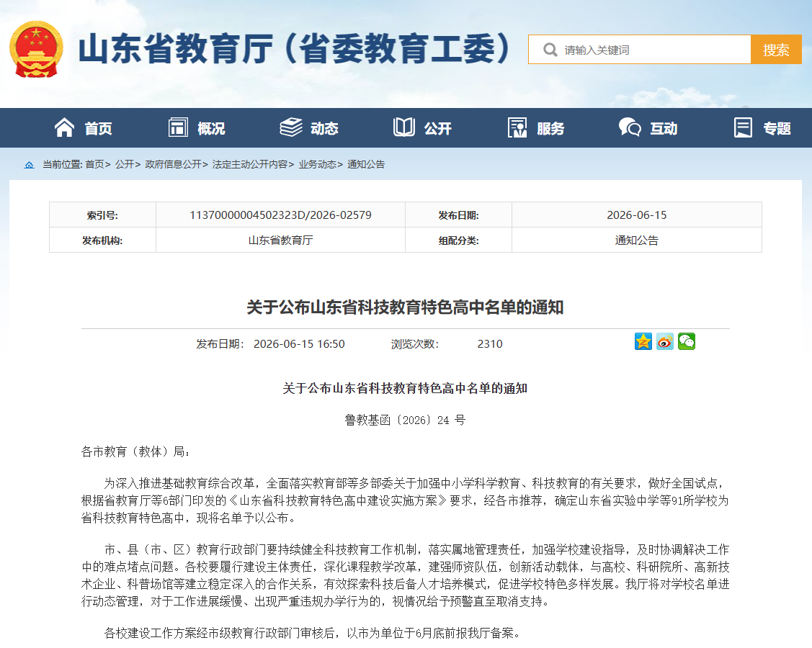This screenshot has width=812, height=648.
Task: Open 法定主动公开内容 breadcrumb link
Action: pos(249,165)
